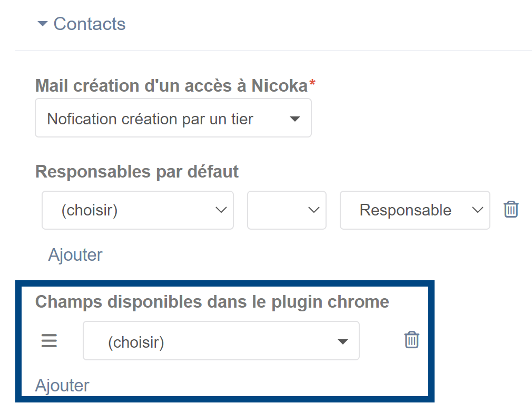Click the caret arrow of the plugin chrome field dropdown
The image size is (532, 403).
(343, 341)
